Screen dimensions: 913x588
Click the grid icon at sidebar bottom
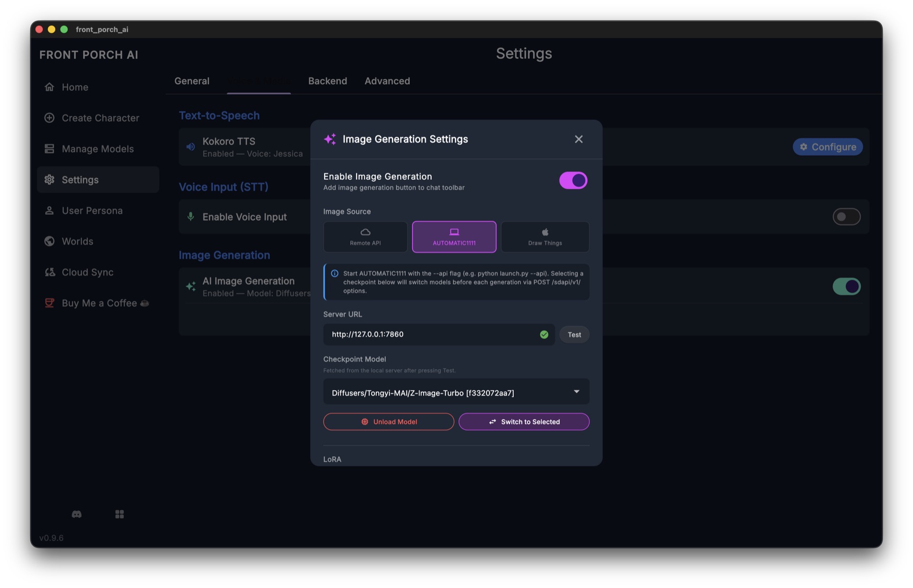120,514
